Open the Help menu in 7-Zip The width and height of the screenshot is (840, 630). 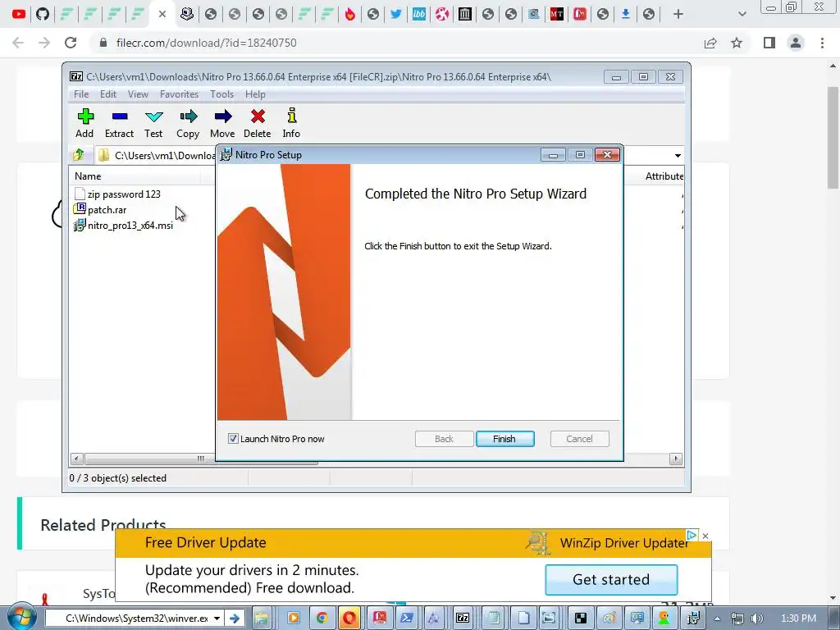click(x=256, y=94)
